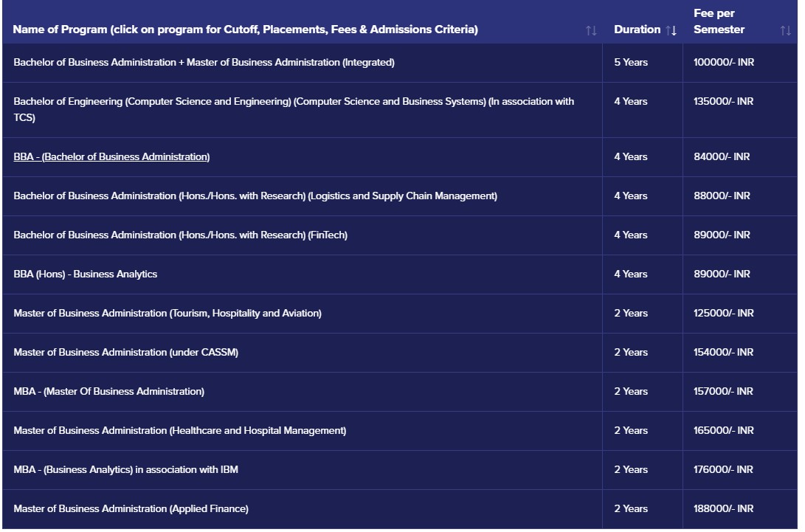Sort table by Duration using arrows icon
The image size is (805, 532).
[671, 30]
